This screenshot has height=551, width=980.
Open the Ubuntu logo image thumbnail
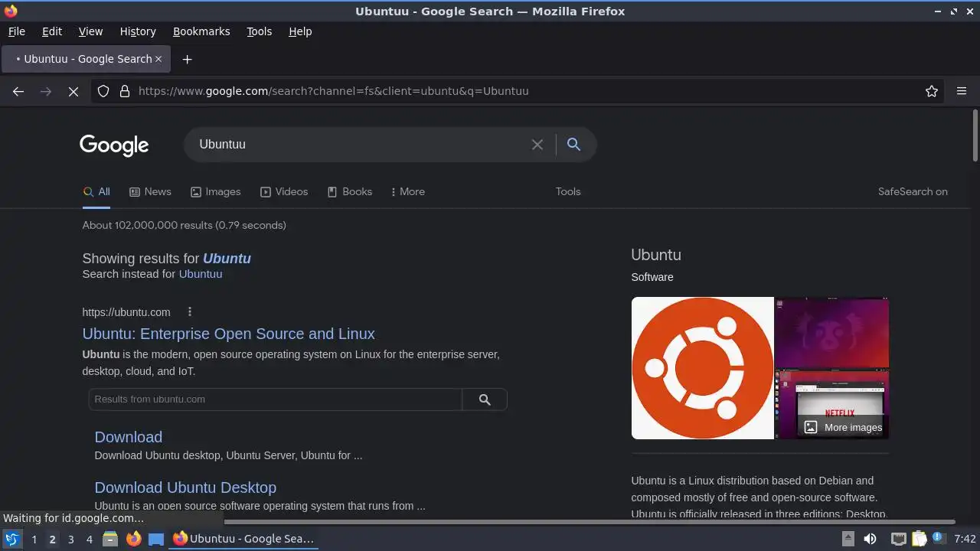(703, 368)
